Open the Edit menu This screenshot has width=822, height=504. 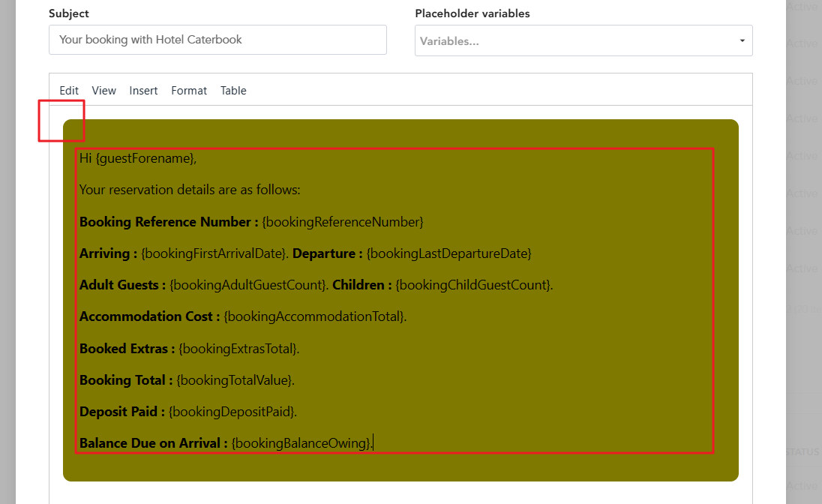[69, 91]
